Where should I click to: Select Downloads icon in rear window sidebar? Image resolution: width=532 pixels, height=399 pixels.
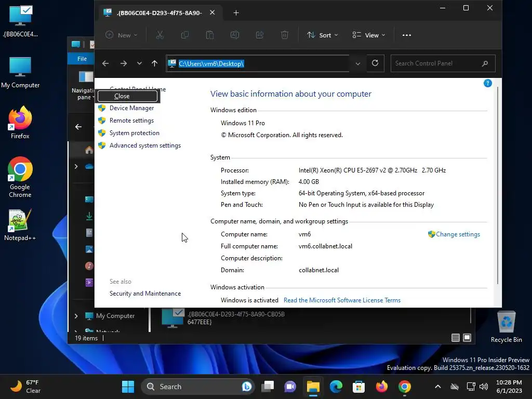click(x=89, y=216)
